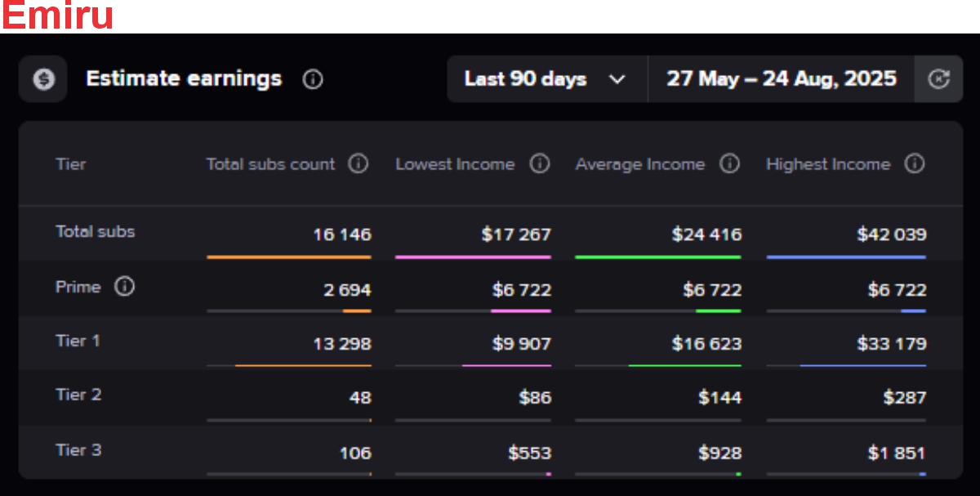This screenshot has width=980, height=496.
Task: Click the refresh icon beside date range
Action: (x=939, y=78)
